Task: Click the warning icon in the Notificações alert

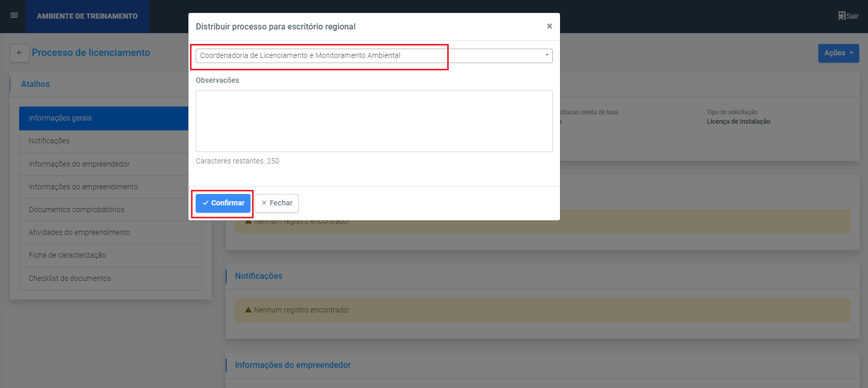Action: [248, 310]
